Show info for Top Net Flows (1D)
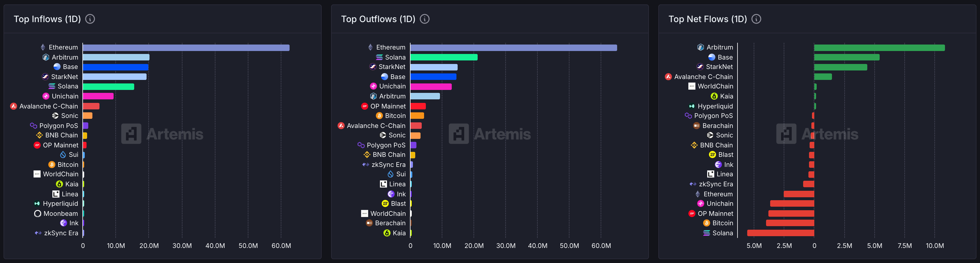980x263 pixels. pos(756,19)
